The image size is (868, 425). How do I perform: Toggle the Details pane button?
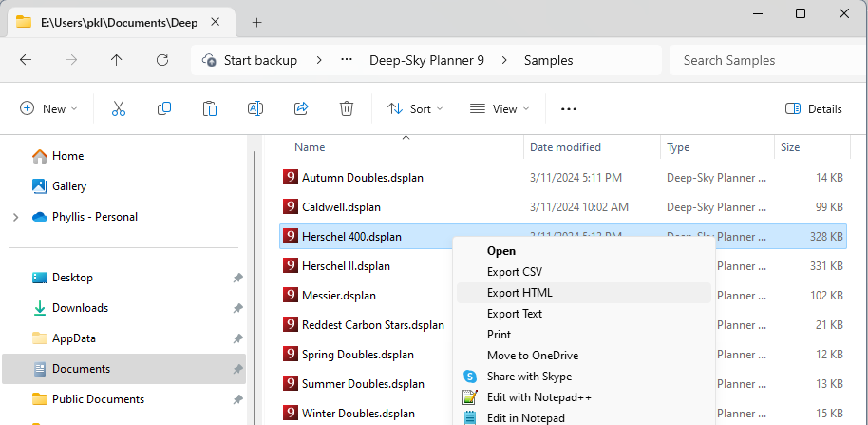[x=814, y=108]
